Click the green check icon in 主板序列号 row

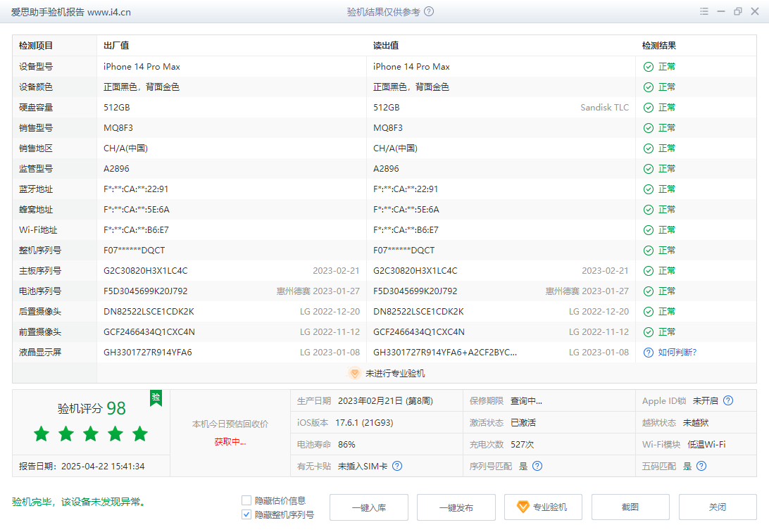coord(649,271)
